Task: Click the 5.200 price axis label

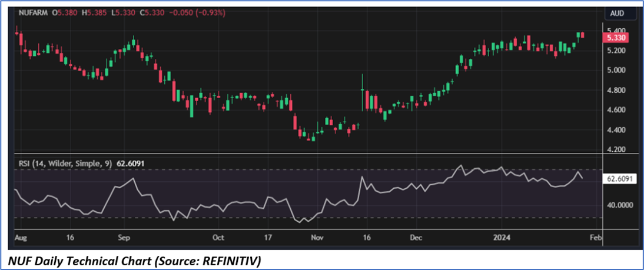Action: [616, 51]
